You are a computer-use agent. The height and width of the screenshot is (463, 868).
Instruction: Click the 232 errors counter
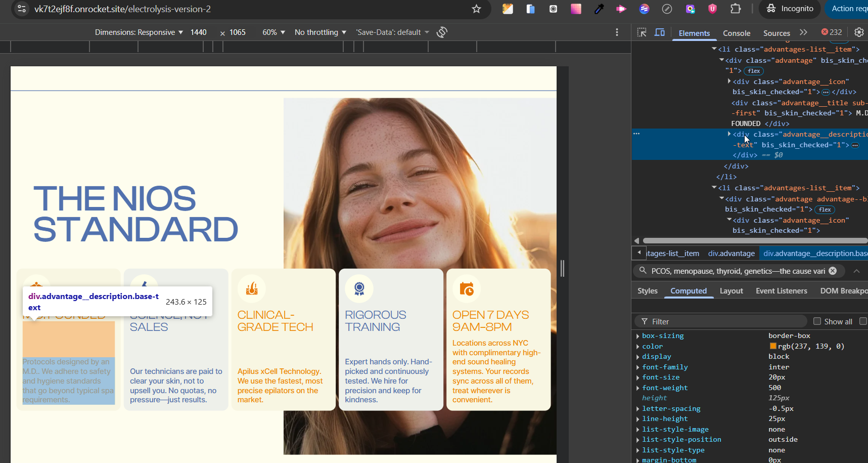click(832, 32)
